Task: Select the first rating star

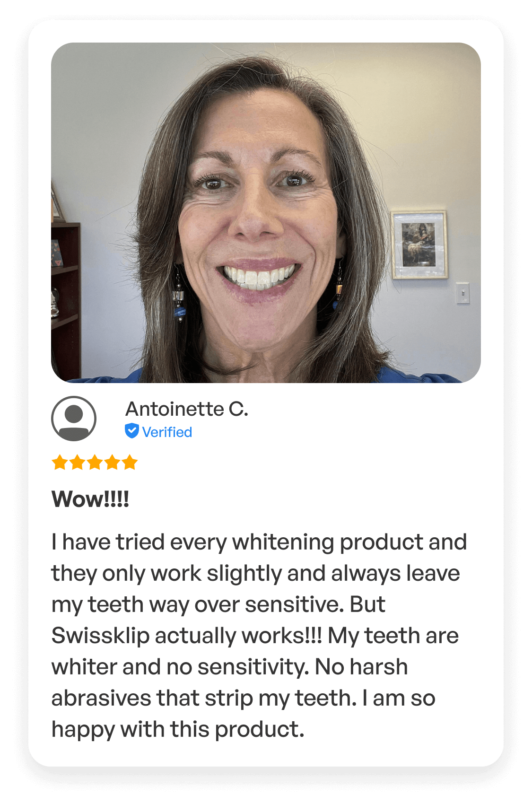Action: click(60, 462)
